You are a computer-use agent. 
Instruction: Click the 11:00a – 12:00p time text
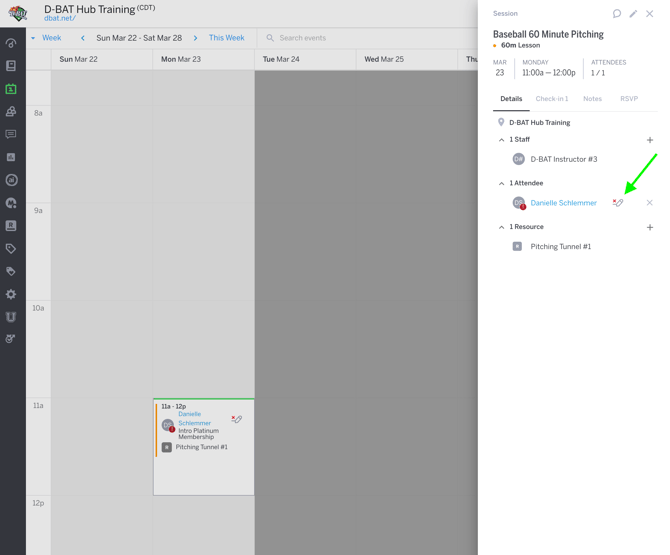[549, 73]
